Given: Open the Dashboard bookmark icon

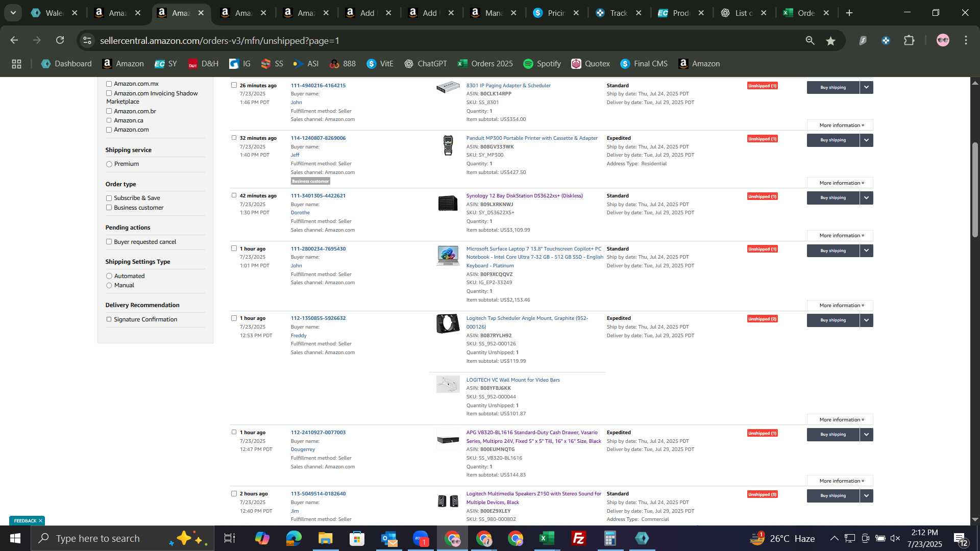Looking at the screenshot, I should click(46, 64).
